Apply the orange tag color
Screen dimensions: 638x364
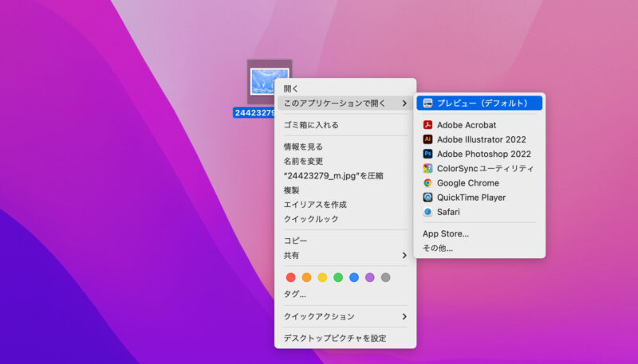(x=306, y=277)
